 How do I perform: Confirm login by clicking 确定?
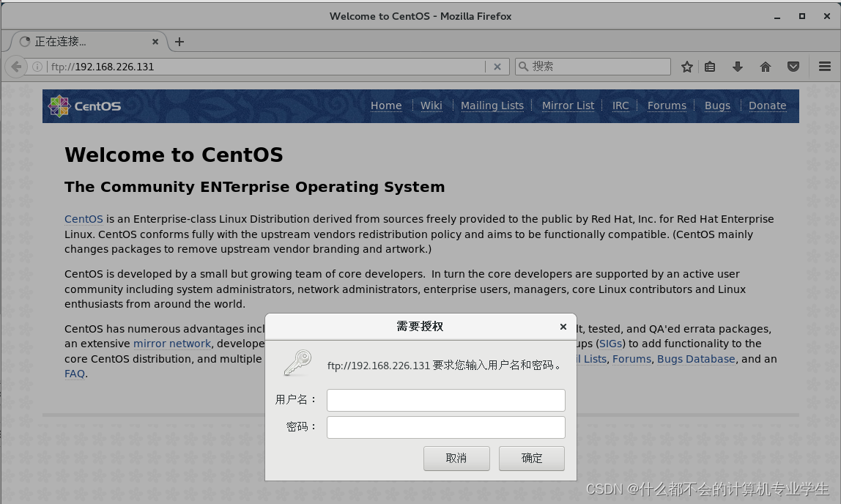click(531, 458)
